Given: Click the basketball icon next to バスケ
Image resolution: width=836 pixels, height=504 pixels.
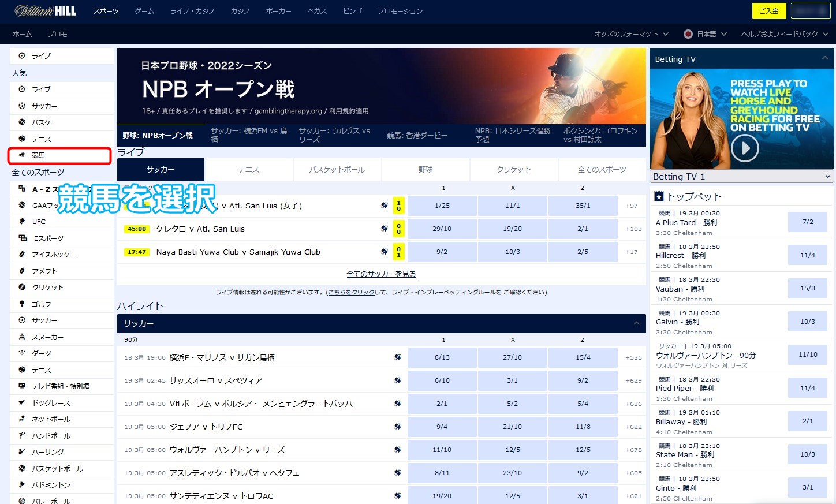Looking at the screenshot, I should click(22, 122).
